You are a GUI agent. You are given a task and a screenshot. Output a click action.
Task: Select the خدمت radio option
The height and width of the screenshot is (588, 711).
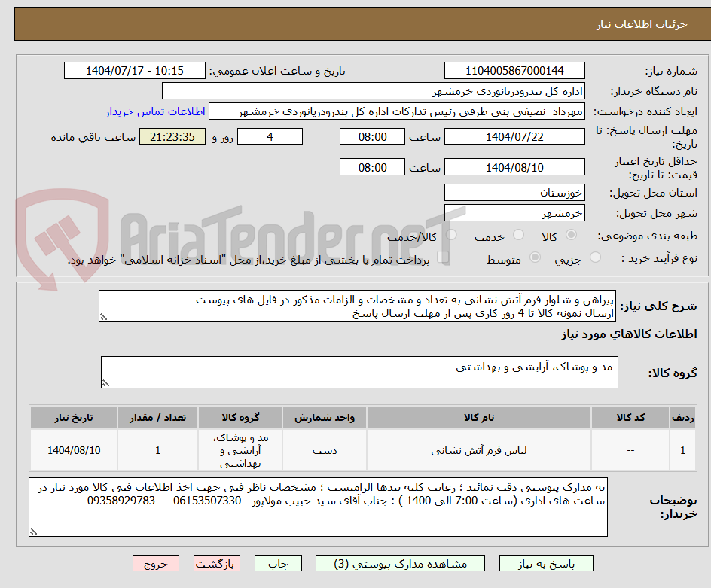[518, 234]
